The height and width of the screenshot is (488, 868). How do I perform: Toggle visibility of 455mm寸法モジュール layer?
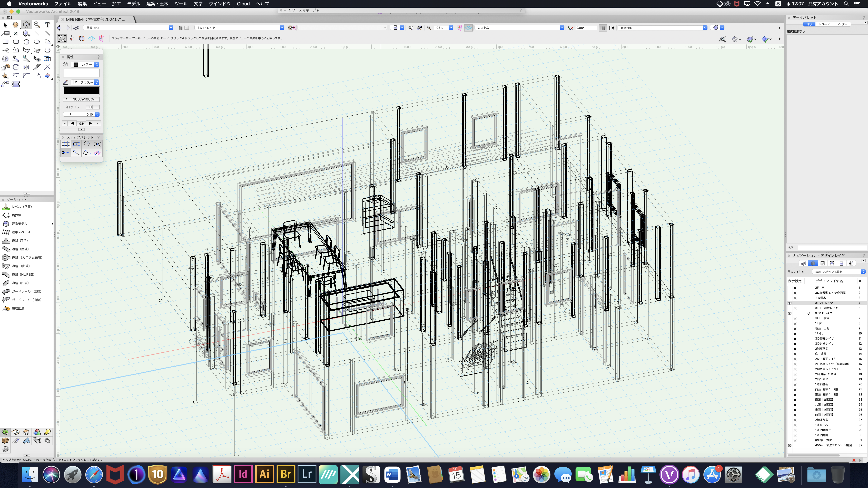coord(790,445)
